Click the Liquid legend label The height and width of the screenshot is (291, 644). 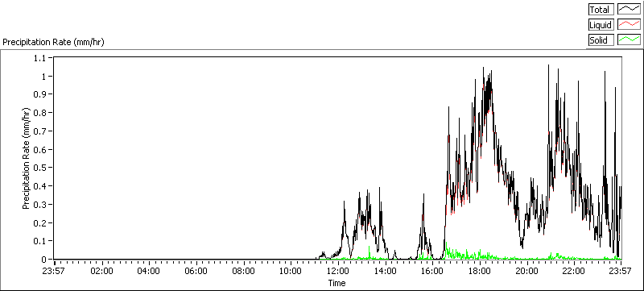[601, 25]
